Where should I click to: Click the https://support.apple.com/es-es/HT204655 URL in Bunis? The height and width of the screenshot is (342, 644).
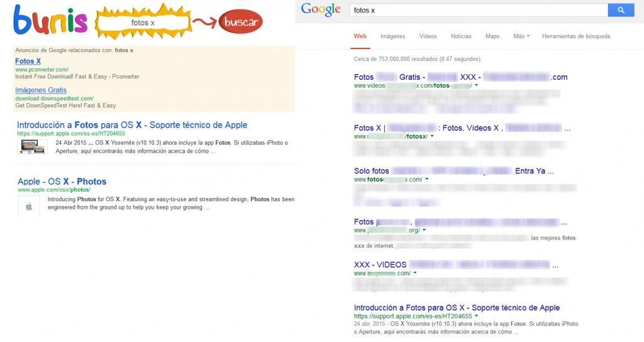pyautogui.click(x=71, y=133)
